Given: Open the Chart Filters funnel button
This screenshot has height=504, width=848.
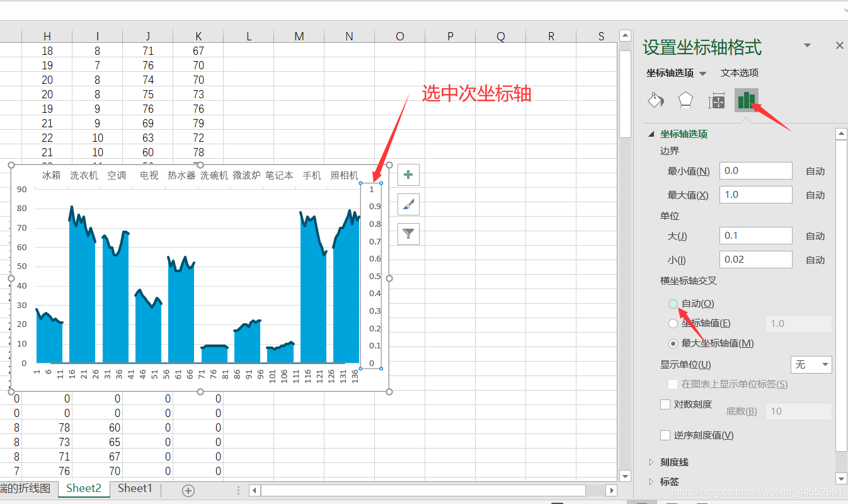Looking at the screenshot, I should [x=409, y=234].
